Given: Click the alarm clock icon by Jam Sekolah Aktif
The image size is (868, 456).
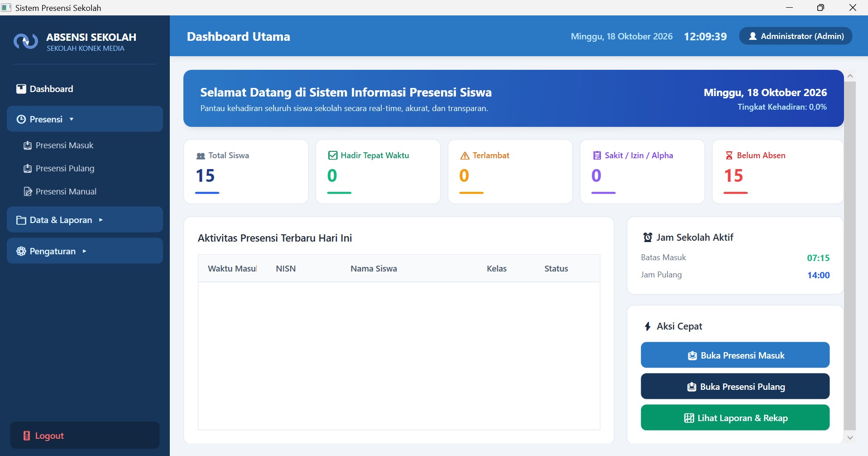Looking at the screenshot, I should pos(648,237).
